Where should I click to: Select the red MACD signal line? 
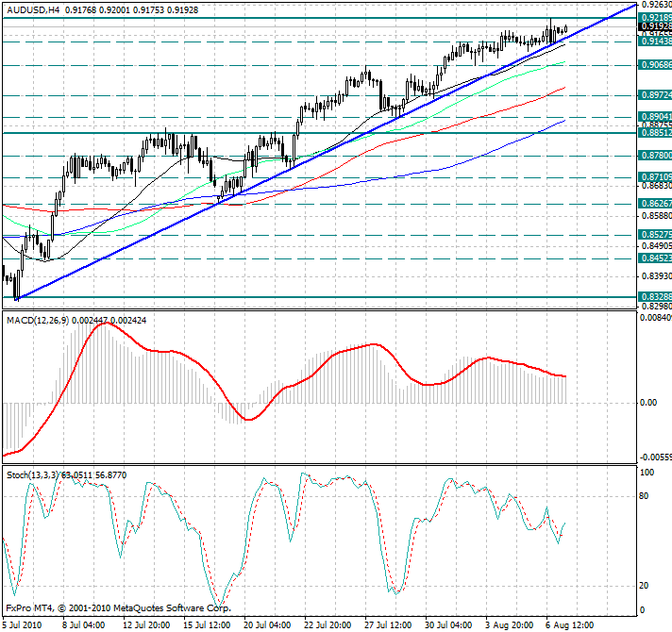(284, 390)
